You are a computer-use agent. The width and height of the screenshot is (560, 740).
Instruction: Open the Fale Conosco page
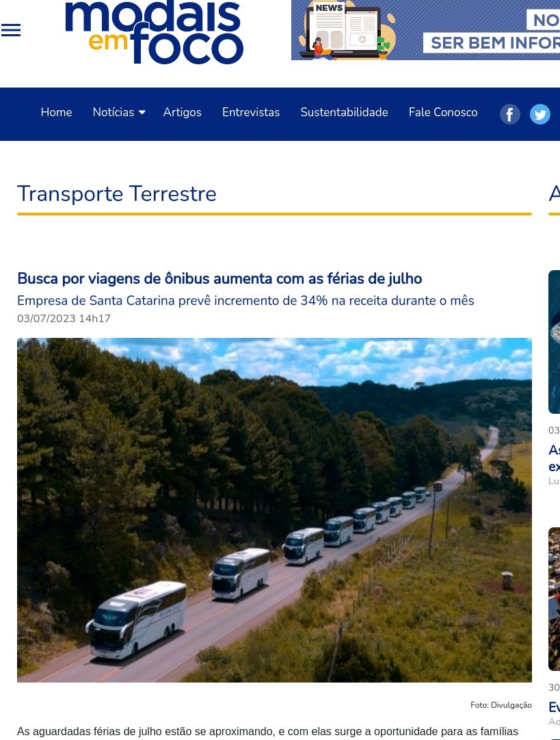pyautogui.click(x=443, y=112)
